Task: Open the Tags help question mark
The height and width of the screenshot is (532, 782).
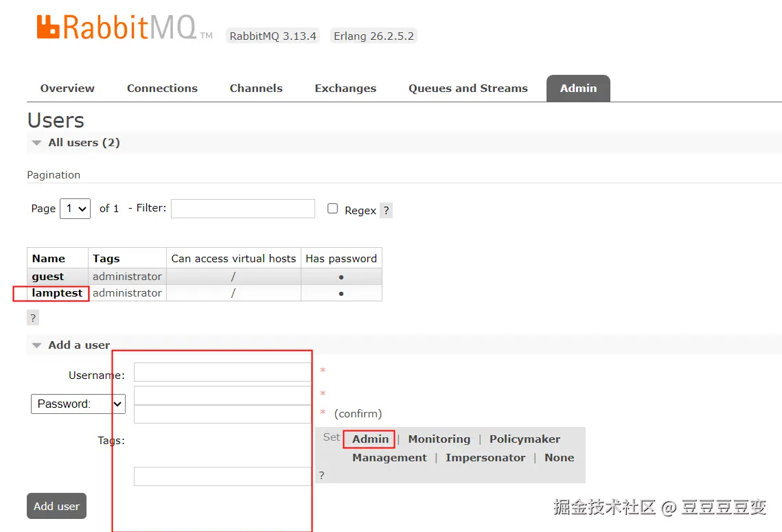Action: [322, 475]
